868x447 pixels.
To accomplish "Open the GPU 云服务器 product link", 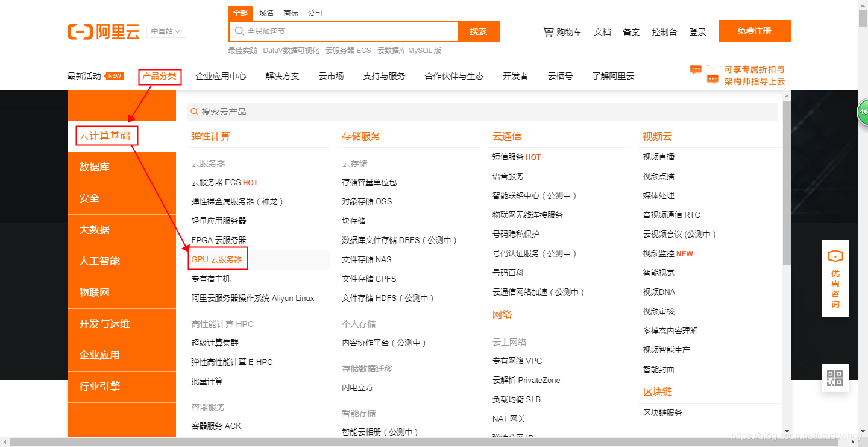I will click(216, 259).
